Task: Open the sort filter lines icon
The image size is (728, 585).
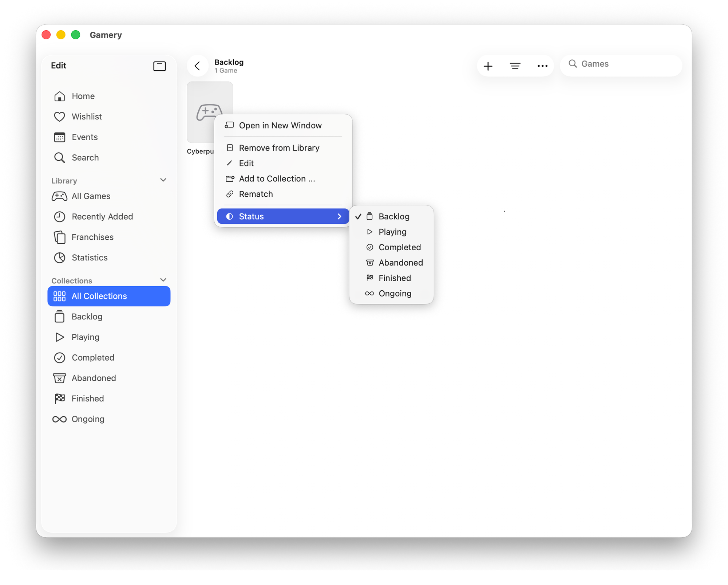Action: (x=515, y=66)
